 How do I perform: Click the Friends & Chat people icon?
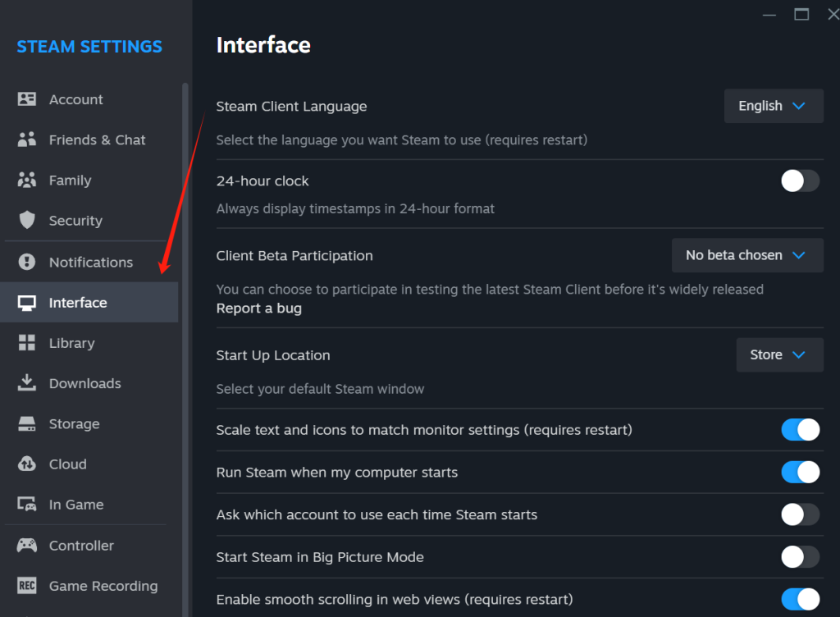pyautogui.click(x=27, y=139)
